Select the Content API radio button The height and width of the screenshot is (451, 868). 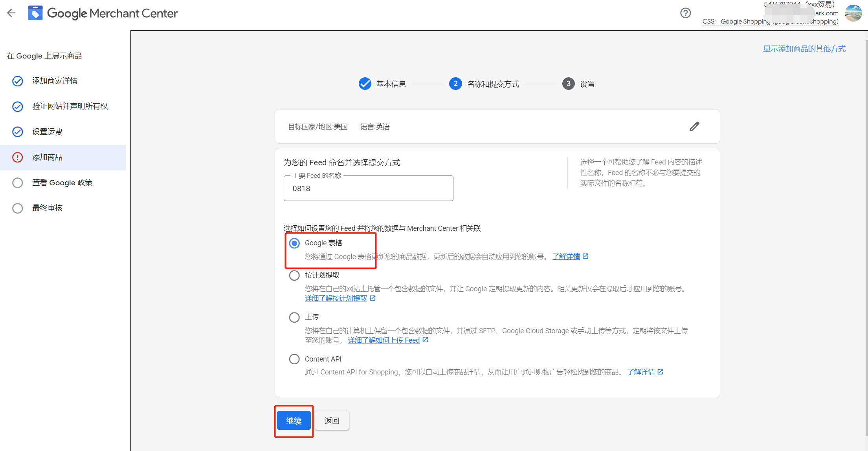click(x=294, y=359)
